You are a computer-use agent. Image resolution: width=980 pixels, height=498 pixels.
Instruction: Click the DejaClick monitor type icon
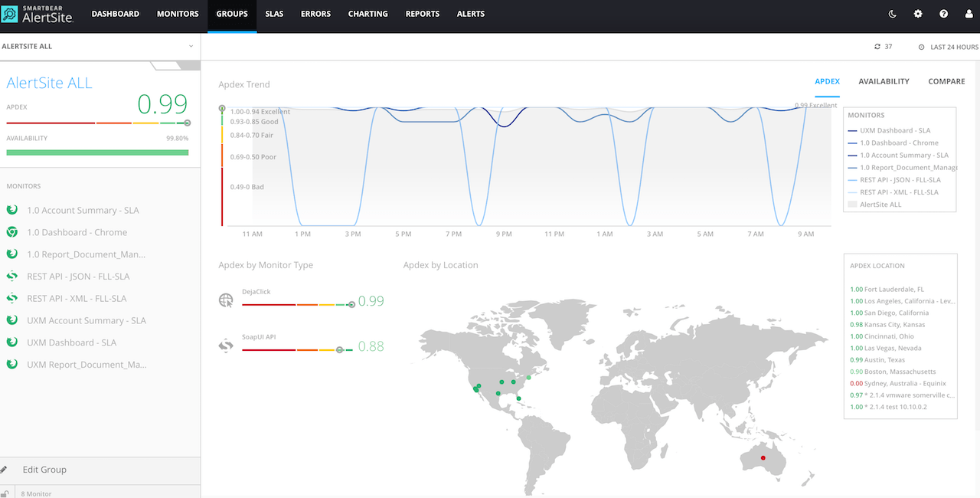226,300
